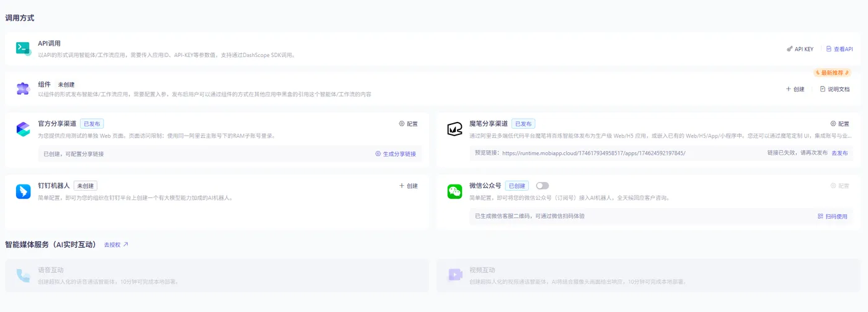Click the 最新推荐 badge
868x312 pixels.
tap(832, 73)
